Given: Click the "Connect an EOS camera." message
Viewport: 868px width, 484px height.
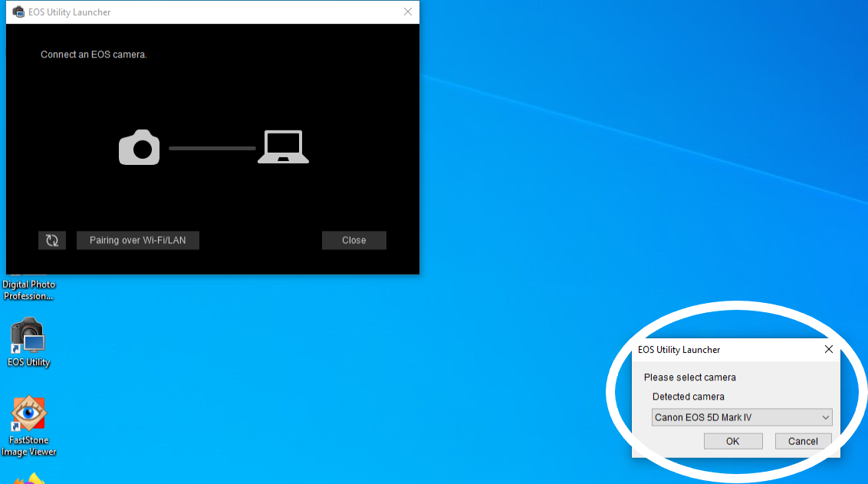Looking at the screenshot, I should [94, 55].
